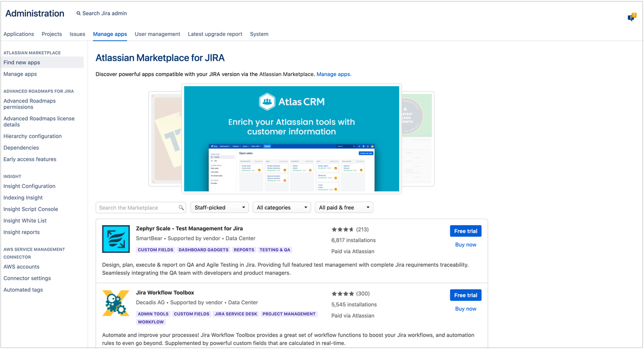Click the star rating for Jira Workflow Toolbox
644x349 pixels.
coord(344,293)
